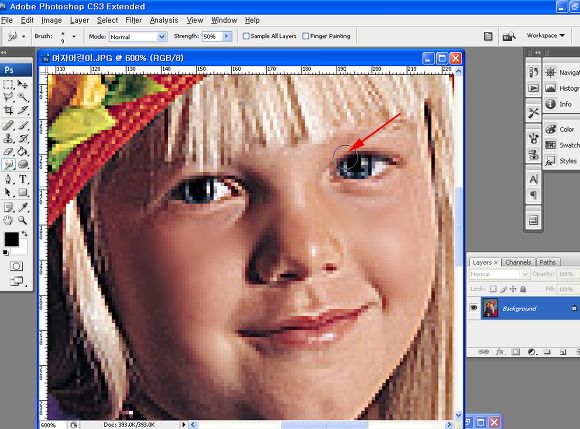This screenshot has height=429, width=580.
Task: Open the Brush picker dropdown
Action: pyautogui.click(x=74, y=36)
